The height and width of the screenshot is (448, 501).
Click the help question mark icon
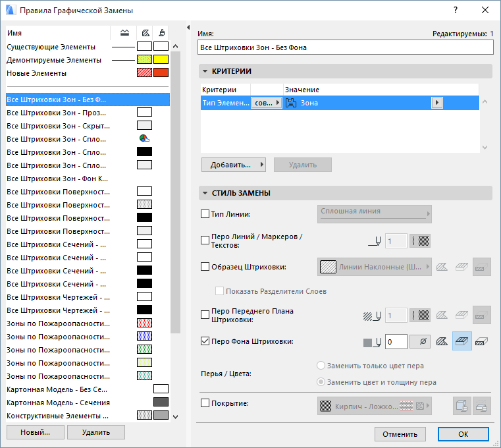456,11
